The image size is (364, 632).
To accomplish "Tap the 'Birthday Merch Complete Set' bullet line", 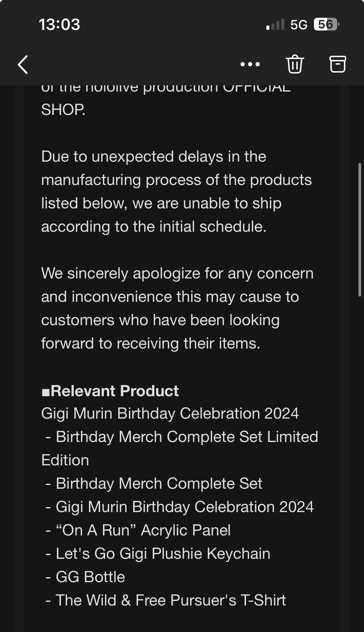I will 159,483.
